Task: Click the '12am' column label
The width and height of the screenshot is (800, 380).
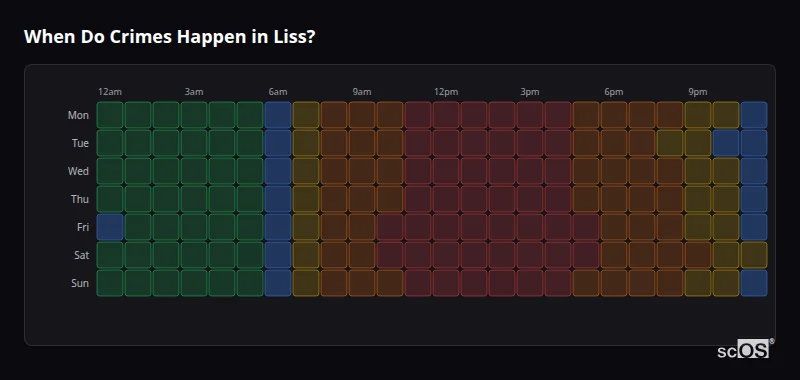Action: (110, 92)
